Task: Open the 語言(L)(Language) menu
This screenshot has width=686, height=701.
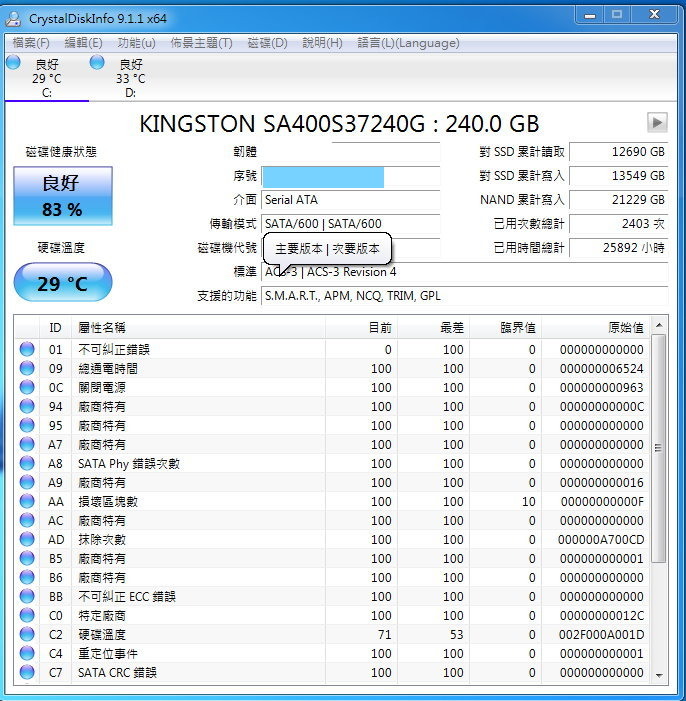Action: click(x=408, y=43)
